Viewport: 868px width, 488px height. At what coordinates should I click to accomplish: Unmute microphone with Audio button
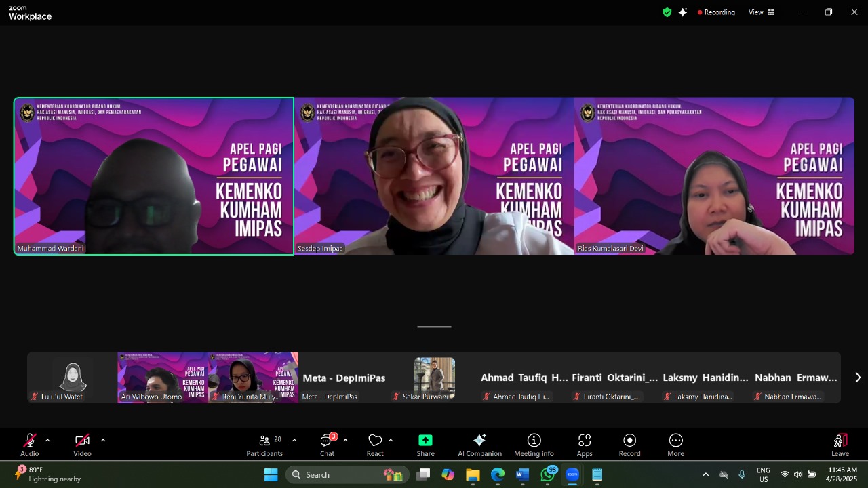coord(30,445)
